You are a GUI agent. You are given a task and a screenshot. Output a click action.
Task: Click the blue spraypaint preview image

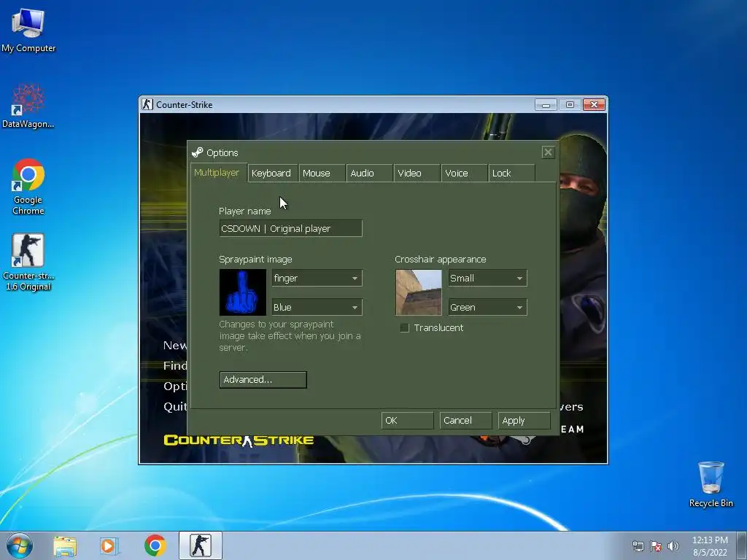243,292
